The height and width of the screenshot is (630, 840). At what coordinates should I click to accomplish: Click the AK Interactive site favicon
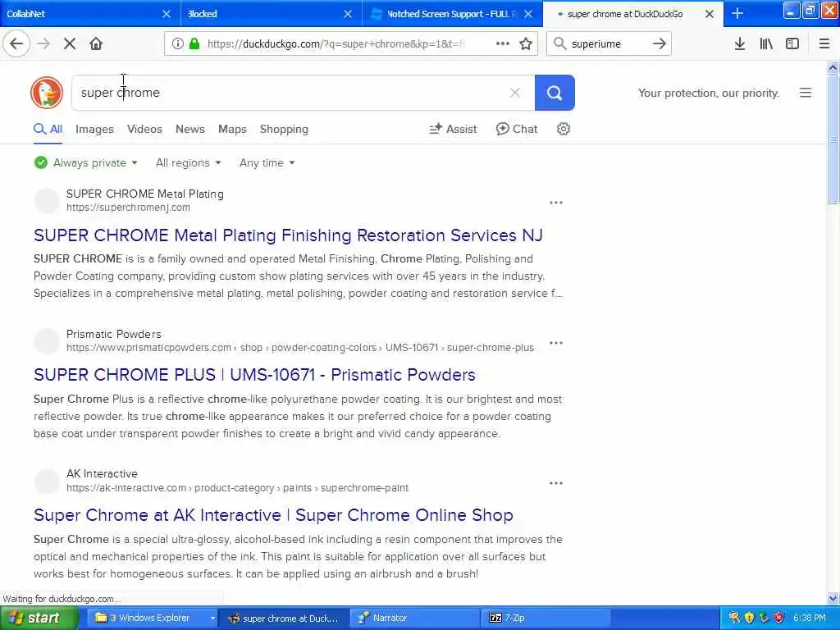(47, 481)
